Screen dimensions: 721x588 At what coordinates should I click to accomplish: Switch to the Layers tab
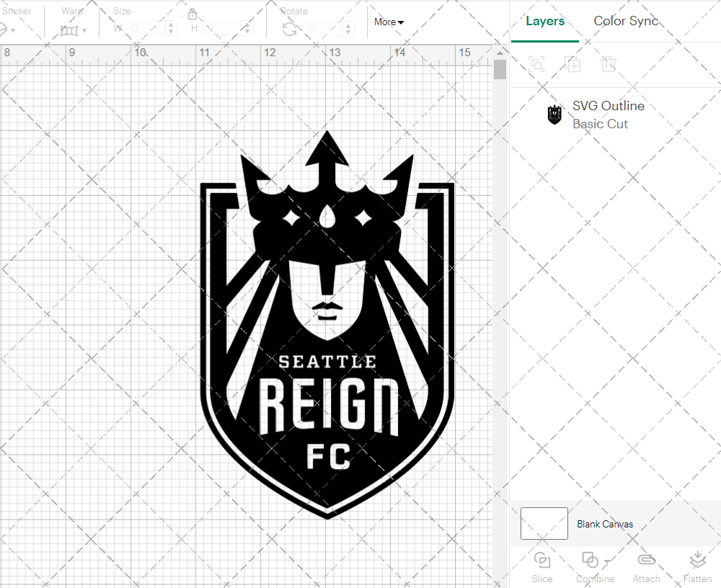pyautogui.click(x=545, y=21)
